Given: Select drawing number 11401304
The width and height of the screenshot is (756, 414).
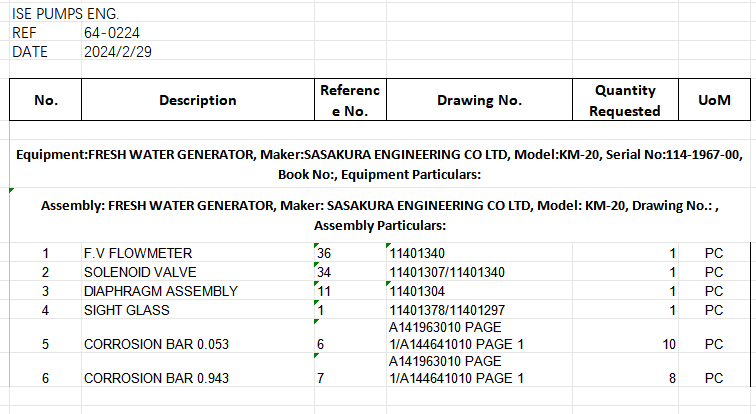Looking at the screenshot, I should (x=479, y=291).
